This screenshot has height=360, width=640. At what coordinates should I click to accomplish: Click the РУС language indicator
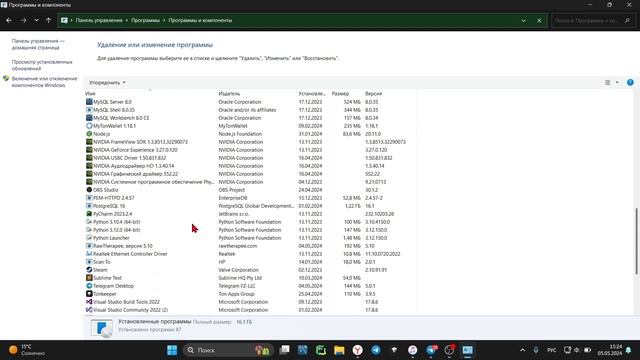coord(551,350)
